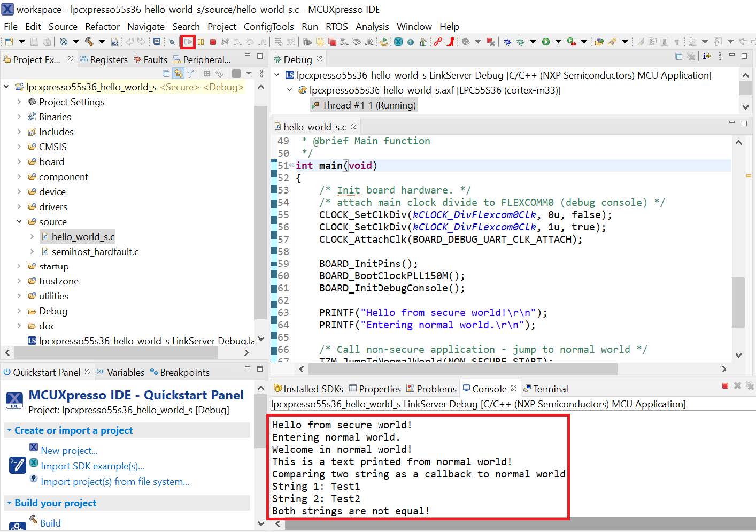Click the blue bug Debug icon
Image resolution: width=756 pixels, height=532 pixels.
(507, 42)
